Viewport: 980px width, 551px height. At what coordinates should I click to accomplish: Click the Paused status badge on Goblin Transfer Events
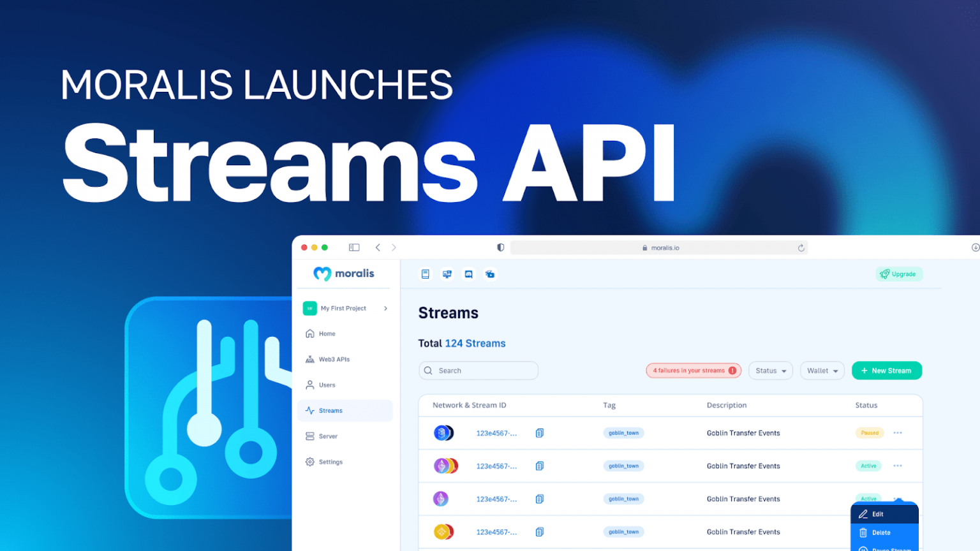[869, 432]
